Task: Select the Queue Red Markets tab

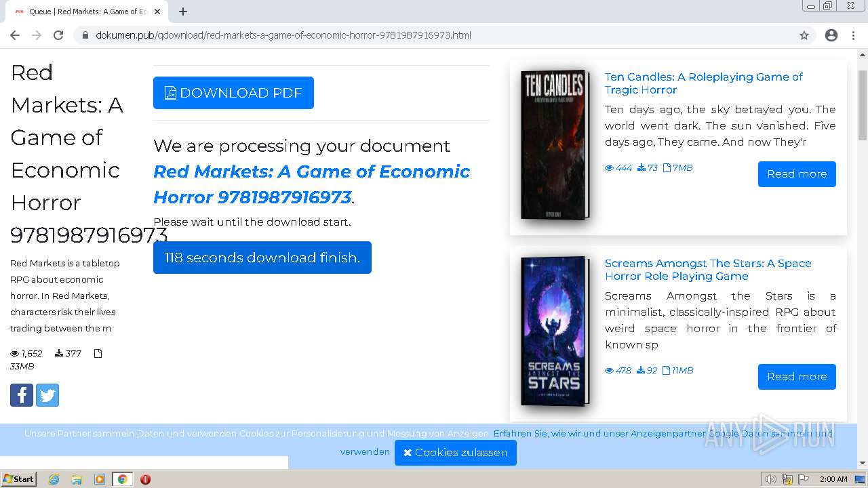Action: pos(87,12)
